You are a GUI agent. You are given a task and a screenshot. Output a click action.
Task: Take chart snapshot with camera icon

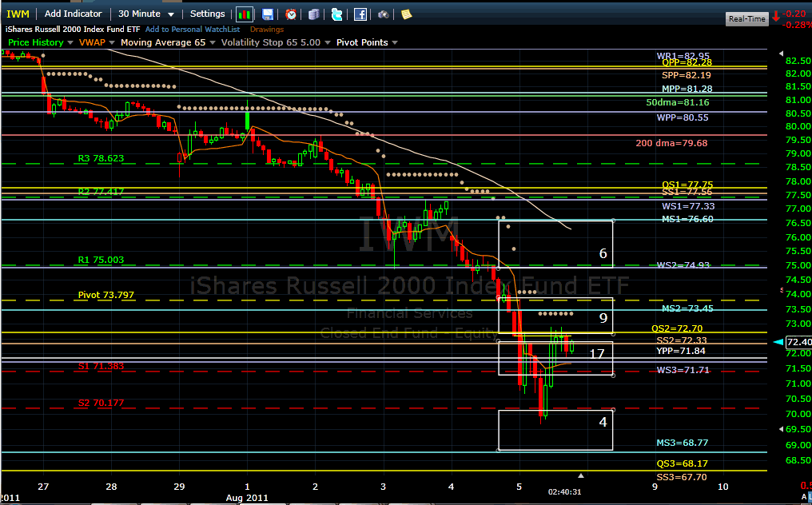point(383,14)
